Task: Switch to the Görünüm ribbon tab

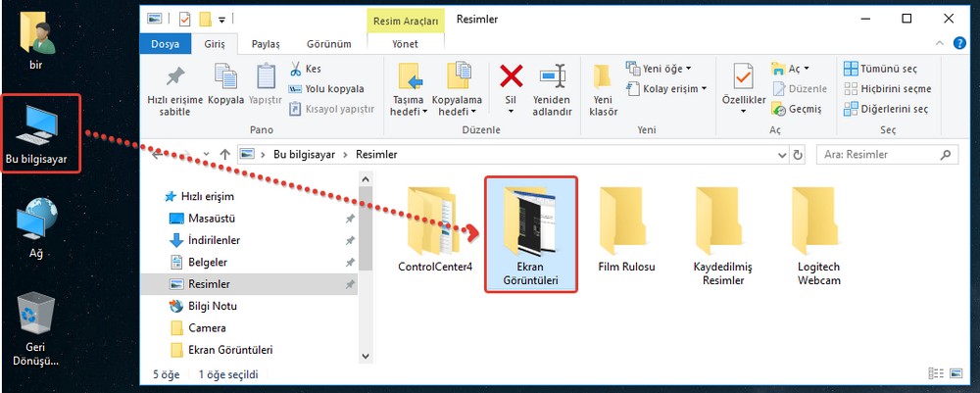Action: point(328,44)
